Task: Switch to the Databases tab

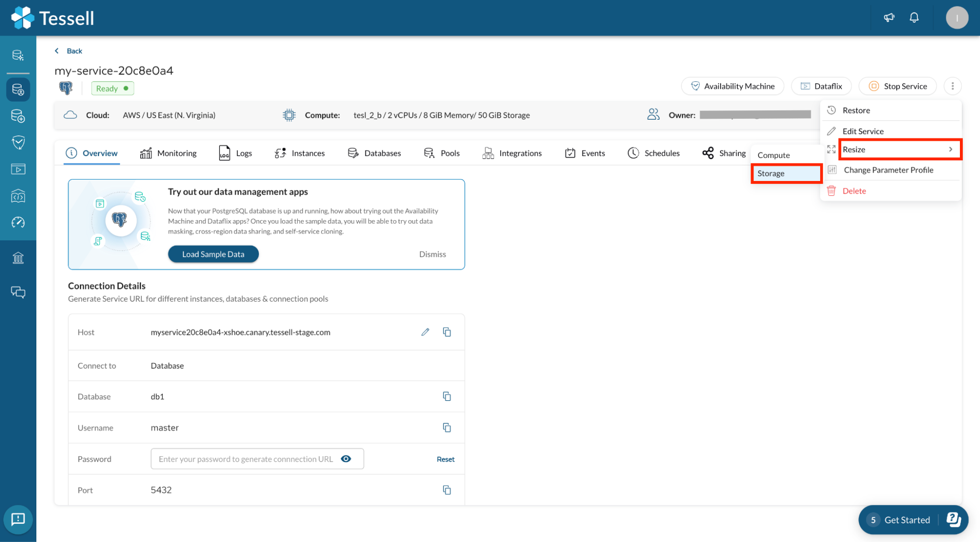Action: [x=374, y=154]
